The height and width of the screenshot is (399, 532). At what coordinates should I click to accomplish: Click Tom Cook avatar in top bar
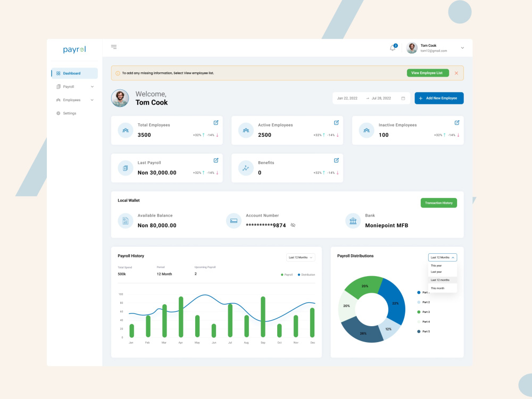pos(412,48)
